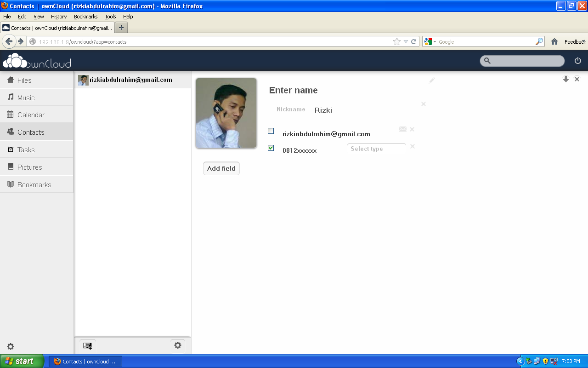Download this contact with the arrow icon

[x=566, y=79]
